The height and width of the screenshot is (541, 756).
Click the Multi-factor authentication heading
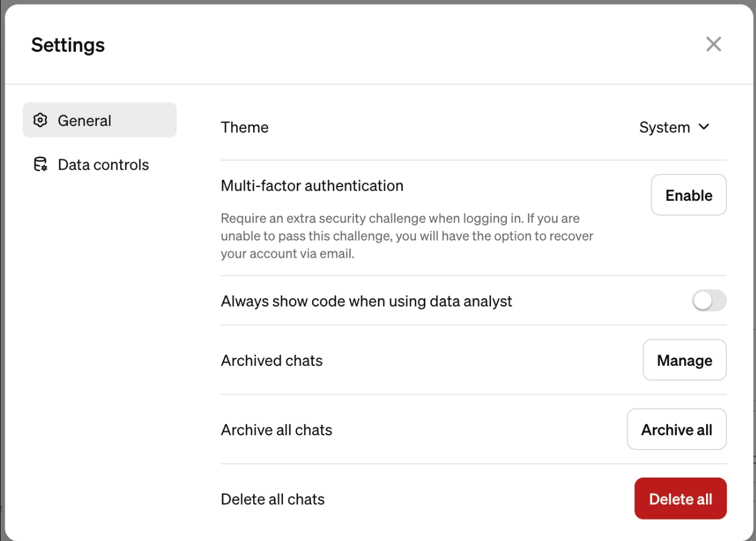pyautogui.click(x=312, y=186)
